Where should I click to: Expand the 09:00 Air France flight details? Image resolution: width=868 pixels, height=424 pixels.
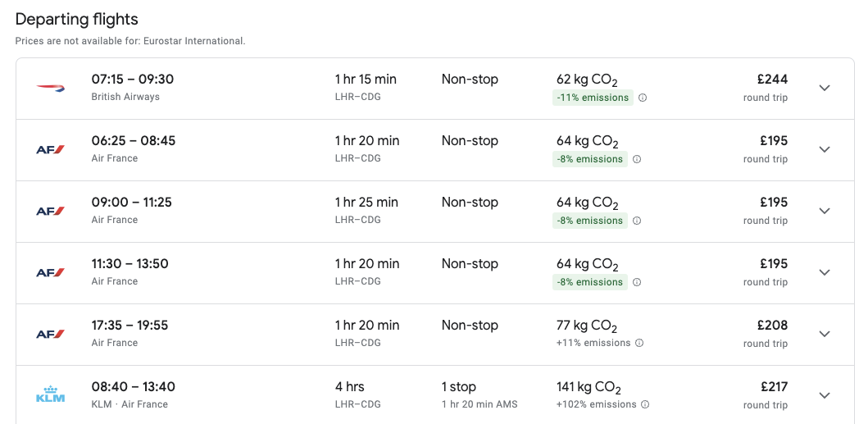825,211
